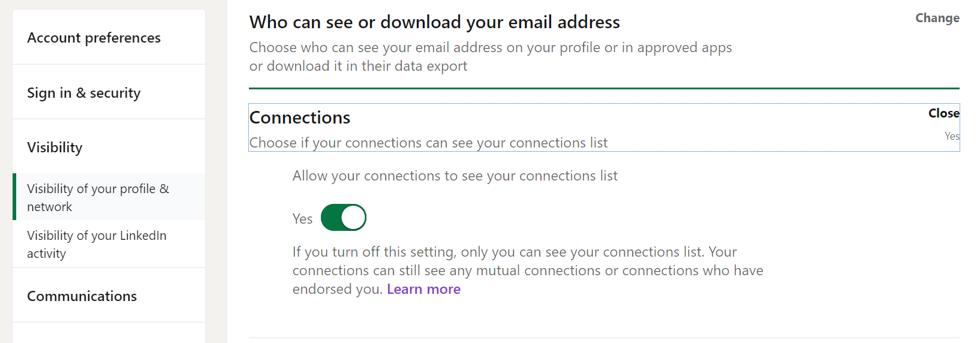Image resolution: width=980 pixels, height=343 pixels.
Task: Click the Connections subtitle about connections list
Action: pos(428,143)
